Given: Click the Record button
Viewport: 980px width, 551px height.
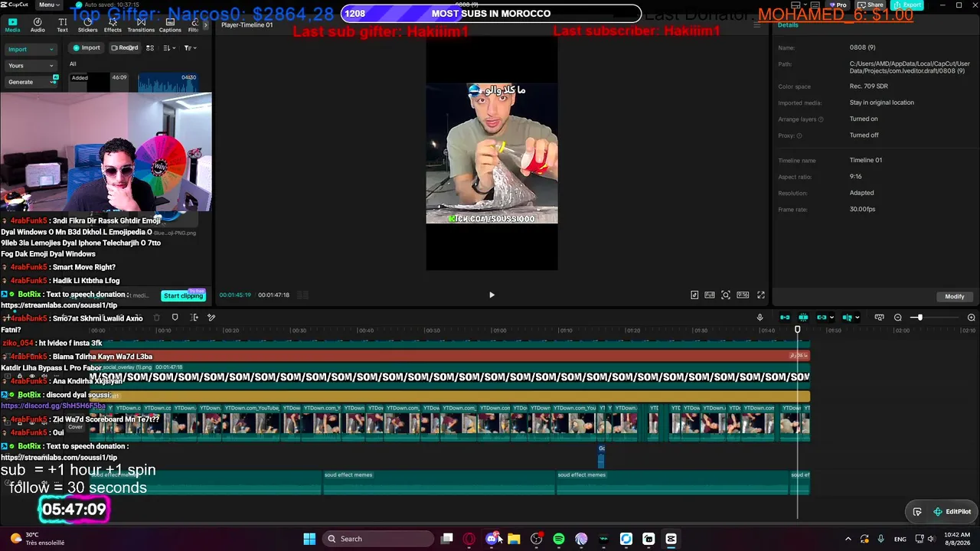Looking at the screenshot, I should tap(125, 47).
